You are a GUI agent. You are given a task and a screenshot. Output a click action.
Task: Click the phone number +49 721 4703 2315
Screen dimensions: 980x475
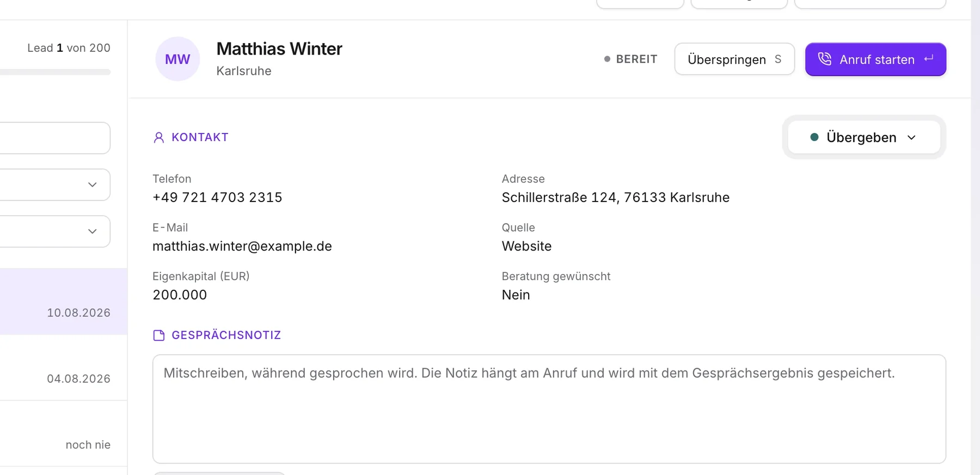[x=217, y=197]
